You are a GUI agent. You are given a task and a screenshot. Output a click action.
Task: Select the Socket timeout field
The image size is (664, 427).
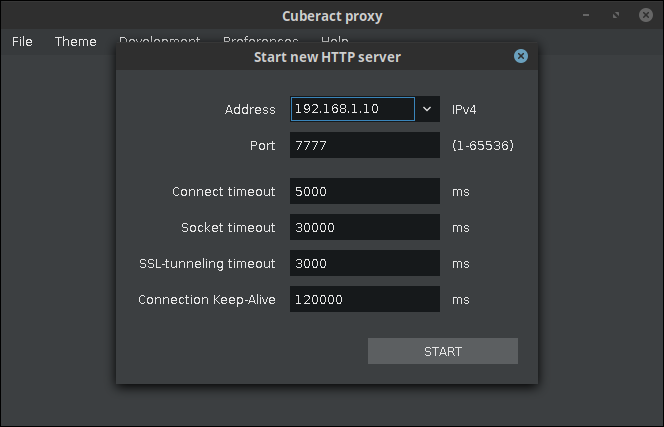coord(365,227)
